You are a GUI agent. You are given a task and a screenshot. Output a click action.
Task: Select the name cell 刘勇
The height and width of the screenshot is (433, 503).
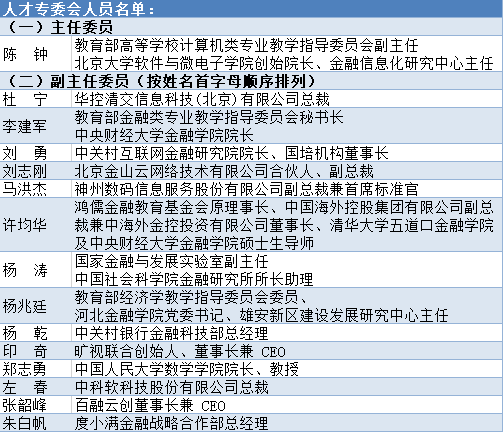[36, 153]
